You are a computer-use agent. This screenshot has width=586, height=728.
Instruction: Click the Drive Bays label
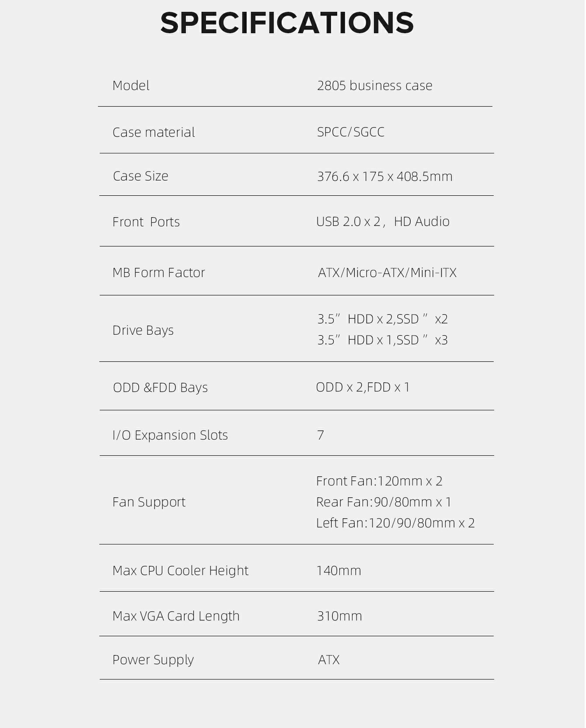(x=143, y=330)
